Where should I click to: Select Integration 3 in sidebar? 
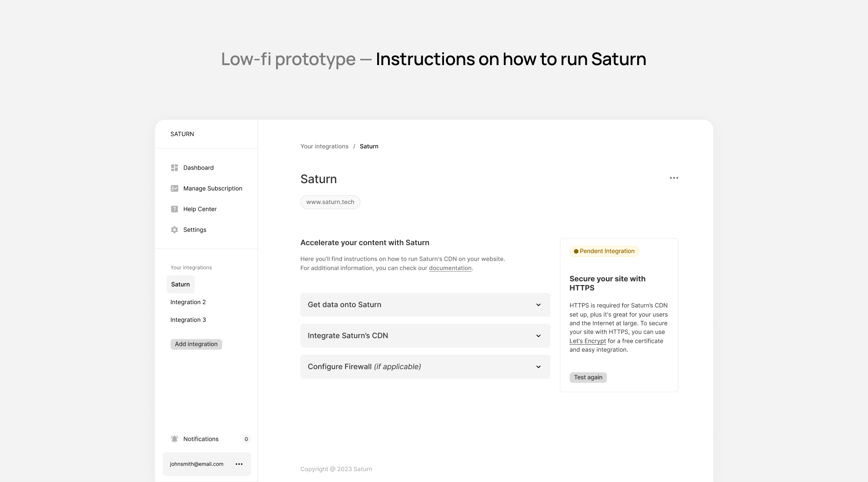188,320
